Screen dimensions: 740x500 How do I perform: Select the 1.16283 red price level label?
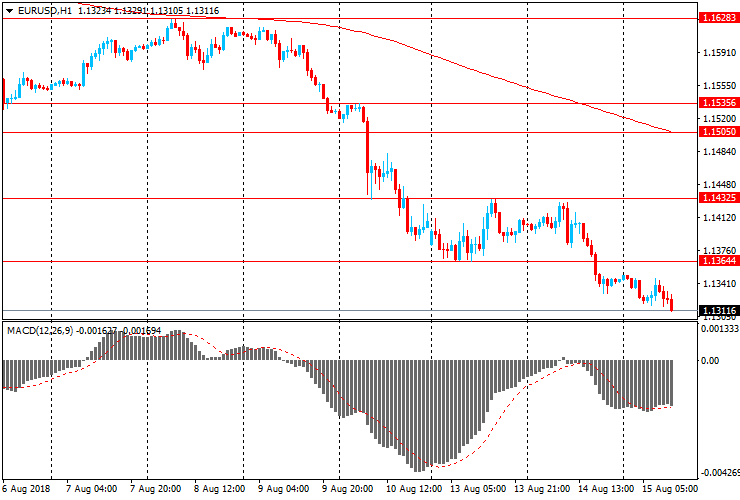[719, 18]
